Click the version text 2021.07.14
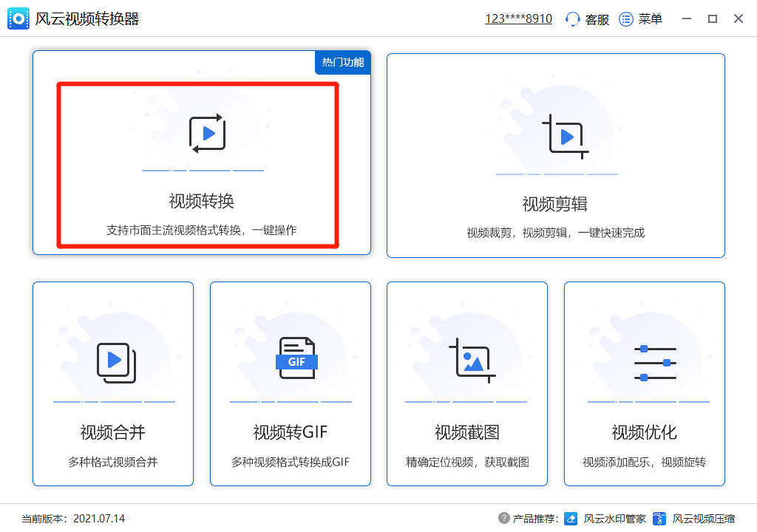This screenshot has height=532, width=757. [99, 519]
